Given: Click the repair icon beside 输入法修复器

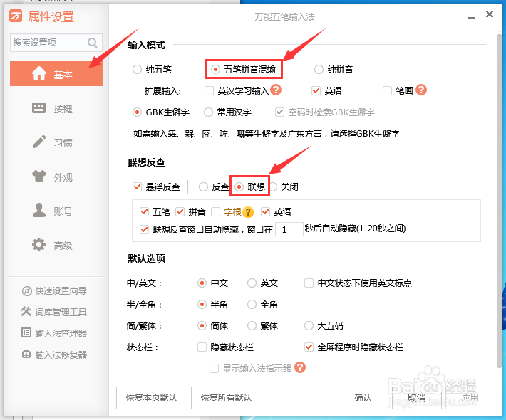Looking at the screenshot, I should tap(26, 354).
